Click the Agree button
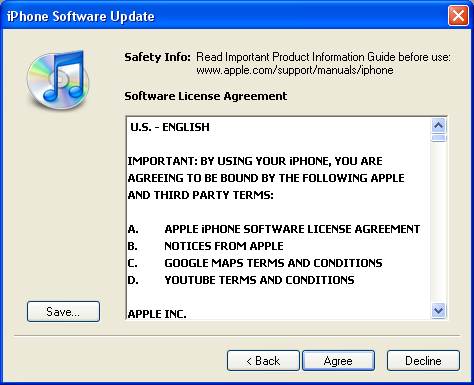This screenshot has height=385, width=474. click(x=338, y=361)
